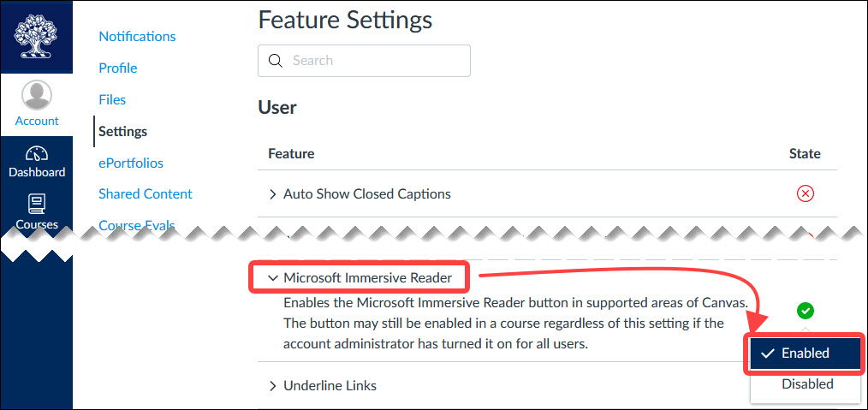Click the feature Search input field

[365, 60]
